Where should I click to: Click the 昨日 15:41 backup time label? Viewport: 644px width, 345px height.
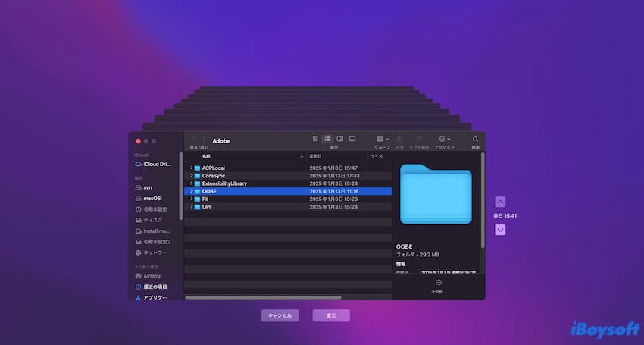click(505, 216)
